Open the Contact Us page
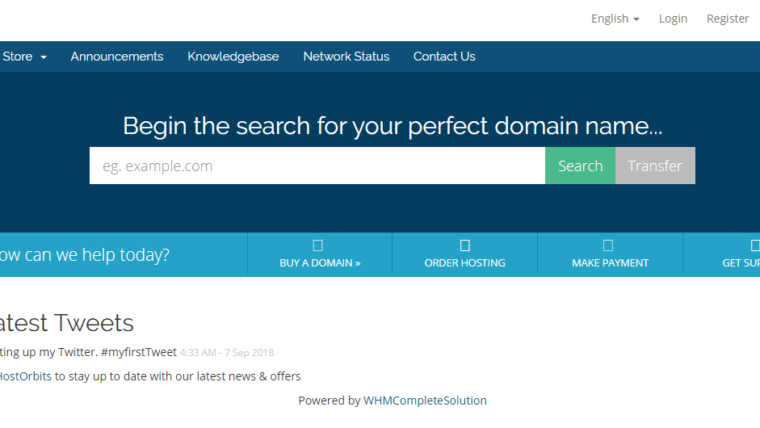Image resolution: width=760 pixels, height=428 pixels. point(444,57)
